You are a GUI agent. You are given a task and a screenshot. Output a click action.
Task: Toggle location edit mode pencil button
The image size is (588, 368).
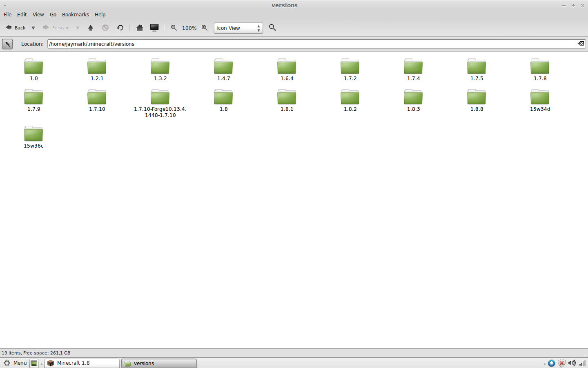pyautogui.click(x=7, y=44)
